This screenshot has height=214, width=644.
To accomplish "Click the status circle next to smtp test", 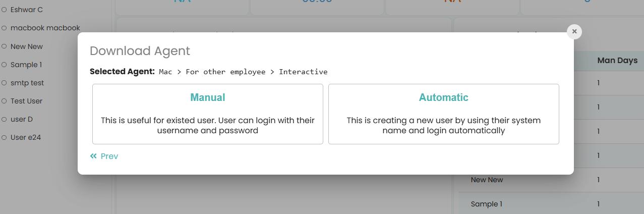I will pos(4,83).
